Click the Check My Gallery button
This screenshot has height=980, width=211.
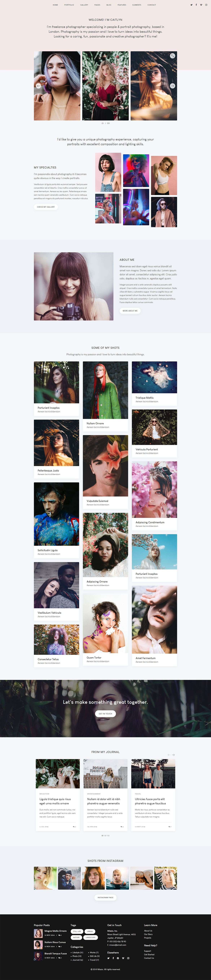point(46,207)
